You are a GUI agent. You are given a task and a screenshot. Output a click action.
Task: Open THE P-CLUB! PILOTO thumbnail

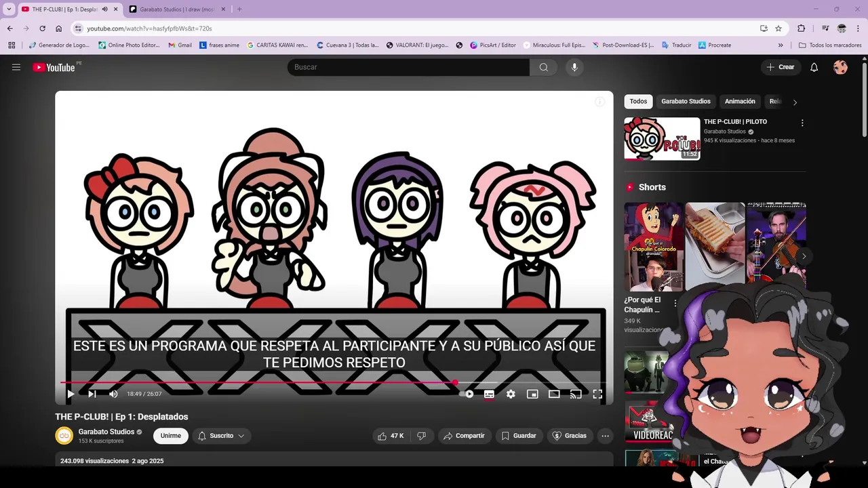[662, 139]
